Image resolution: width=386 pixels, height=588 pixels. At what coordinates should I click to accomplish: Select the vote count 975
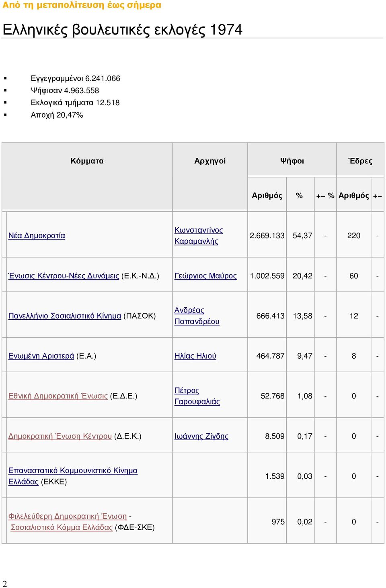click(x=278, y=522)
